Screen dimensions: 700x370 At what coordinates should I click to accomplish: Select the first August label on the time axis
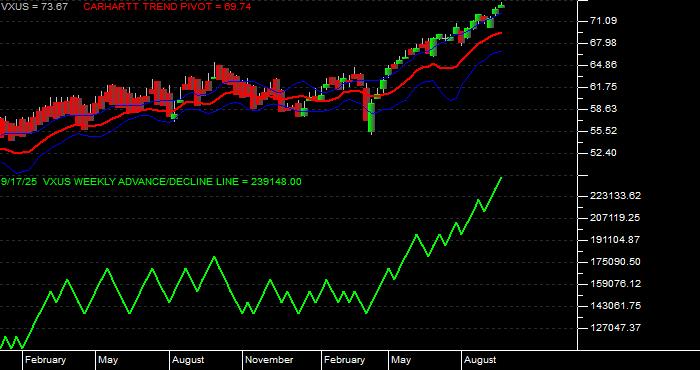point(188,360)
